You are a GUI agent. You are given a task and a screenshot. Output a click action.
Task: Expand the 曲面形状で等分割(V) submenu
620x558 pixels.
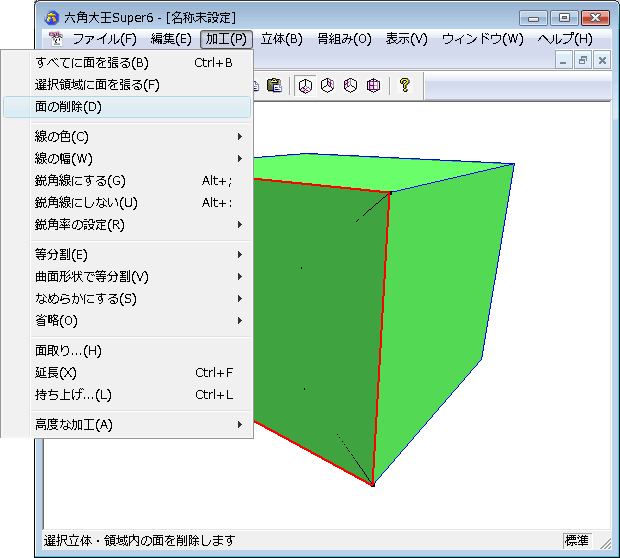(x=127, y=276)
